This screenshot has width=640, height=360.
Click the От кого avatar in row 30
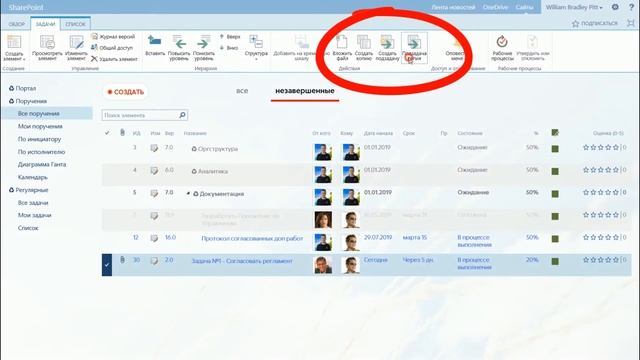click(323, 264)
